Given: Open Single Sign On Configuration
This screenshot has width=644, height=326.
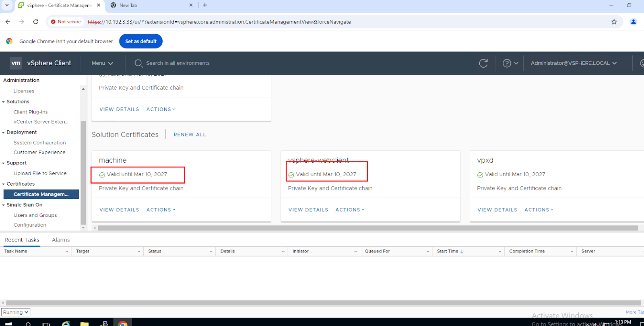Looking at the screenshot, I should tap(30, 225).
